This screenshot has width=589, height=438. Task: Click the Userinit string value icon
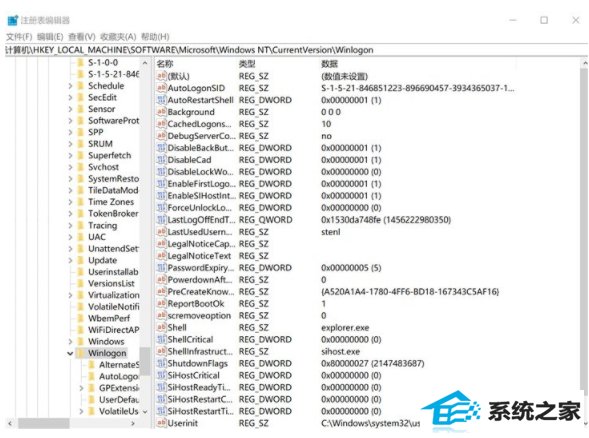(x=161, y=423)
